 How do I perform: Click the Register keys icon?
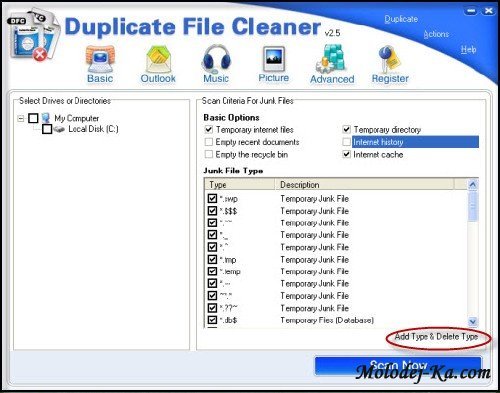coord(389,59)
